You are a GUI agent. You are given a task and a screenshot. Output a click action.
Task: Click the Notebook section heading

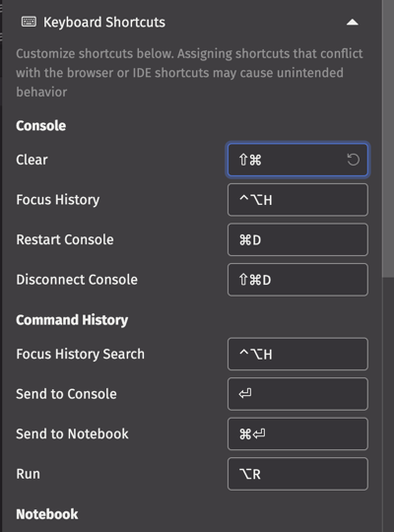click(x=47, y=514)
